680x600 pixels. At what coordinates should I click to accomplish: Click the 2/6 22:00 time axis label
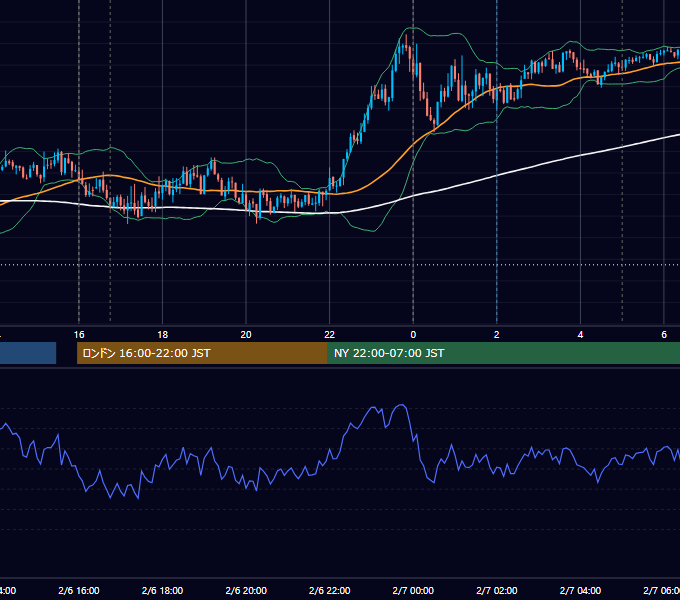point(330,590)
